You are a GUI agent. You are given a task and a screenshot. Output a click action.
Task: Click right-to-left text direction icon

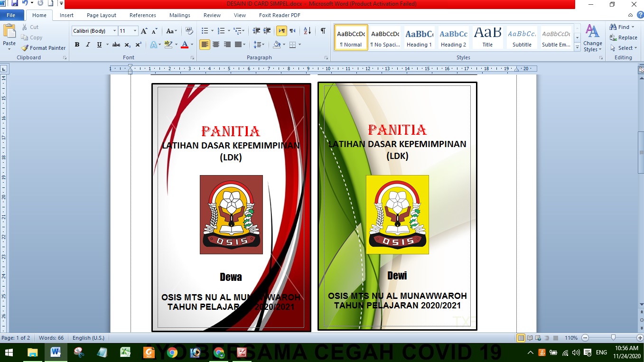point(293,31)
